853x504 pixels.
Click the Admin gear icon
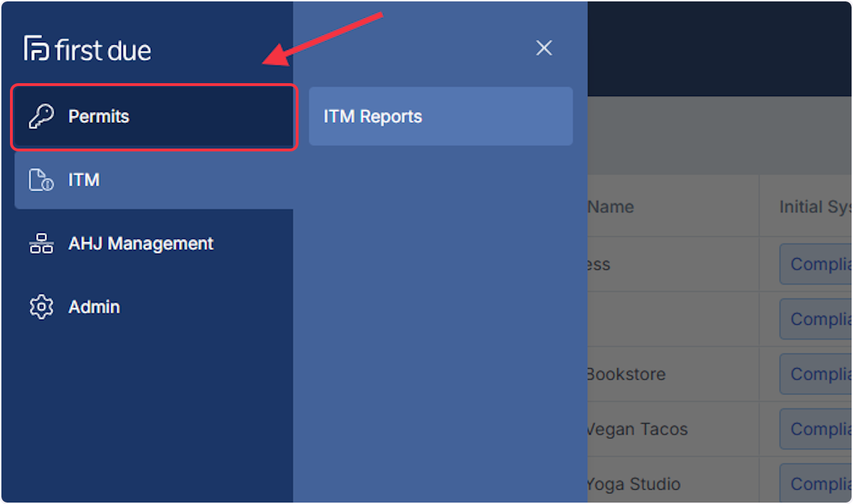[41, 307]
